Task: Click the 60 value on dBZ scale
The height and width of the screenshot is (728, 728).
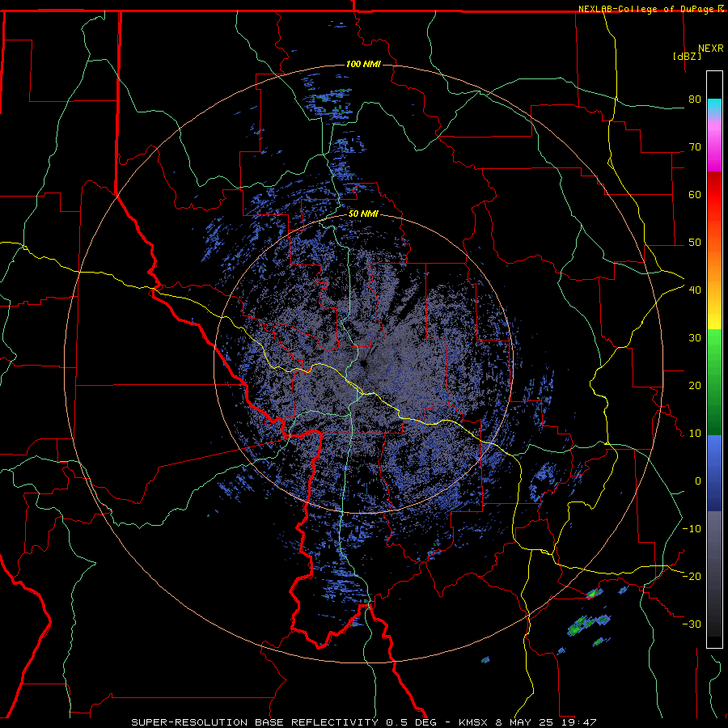Action: pyautogui.click(x=695, y=194)
